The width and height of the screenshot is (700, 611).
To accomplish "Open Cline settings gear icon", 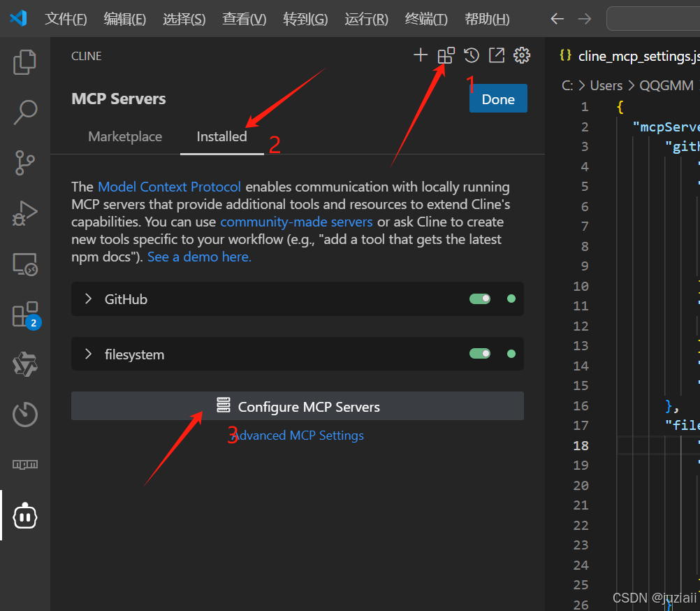I will click(521, 55).
